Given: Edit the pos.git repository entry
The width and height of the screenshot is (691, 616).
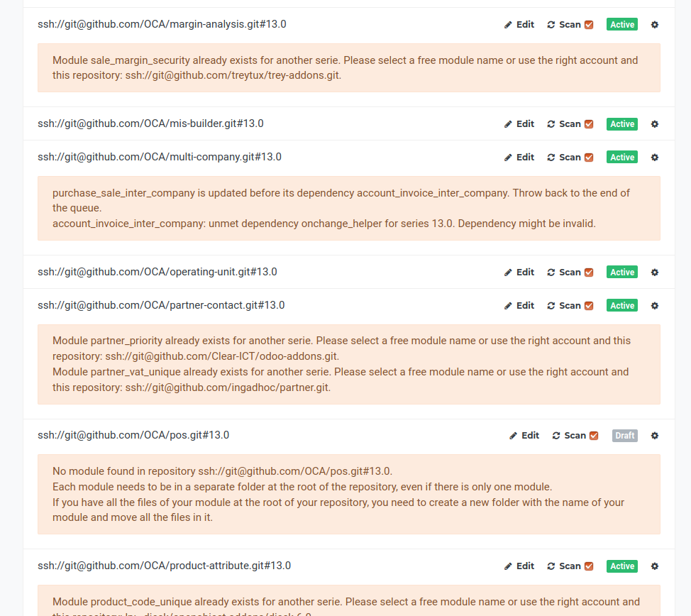Looking at the screenshot, I should tap(524, 435).
